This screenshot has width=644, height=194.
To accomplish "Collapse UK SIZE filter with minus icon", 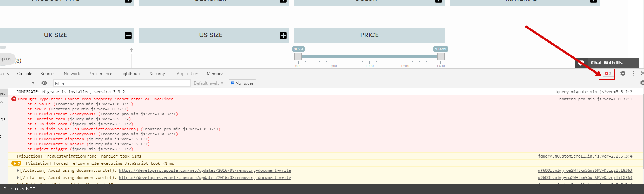I will [128, 35].
